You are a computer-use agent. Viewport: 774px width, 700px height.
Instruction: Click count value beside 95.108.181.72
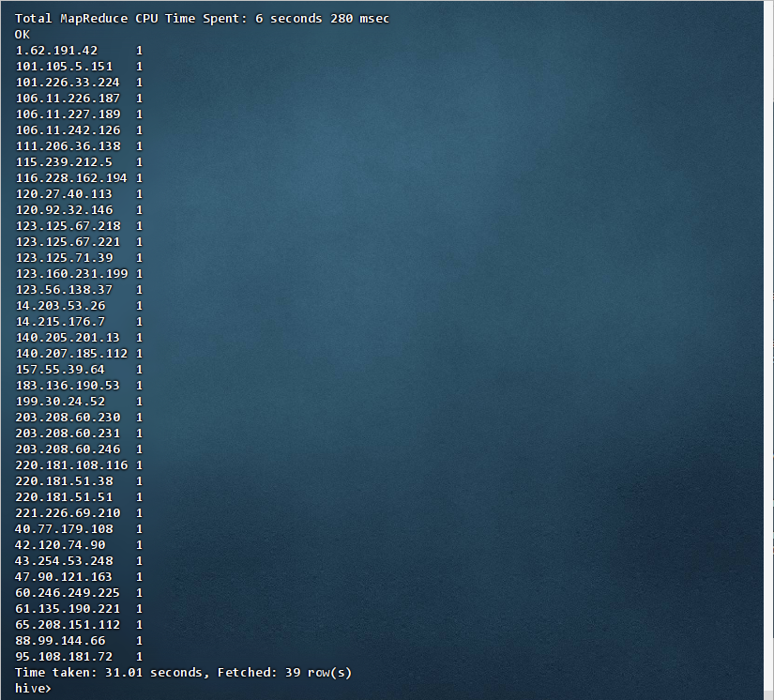pos(139,657)
